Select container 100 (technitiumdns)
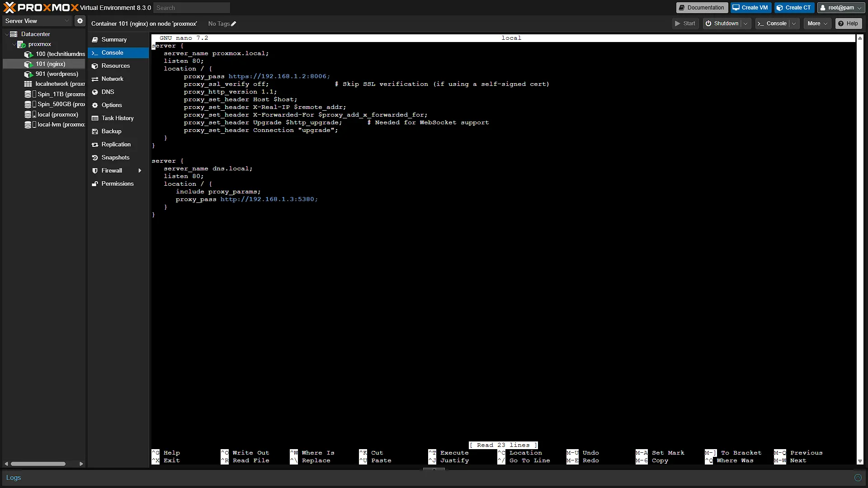This screenshot has height=488, width=868. (44, 54)
